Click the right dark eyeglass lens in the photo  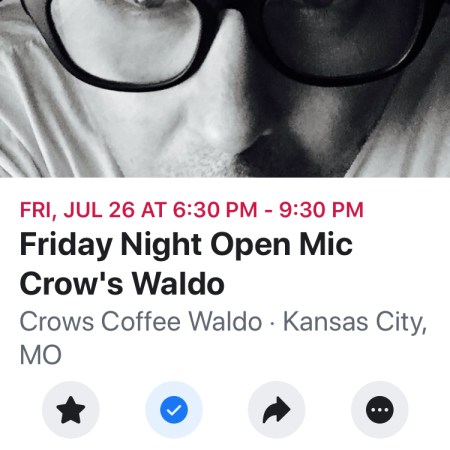pos(343,33)
